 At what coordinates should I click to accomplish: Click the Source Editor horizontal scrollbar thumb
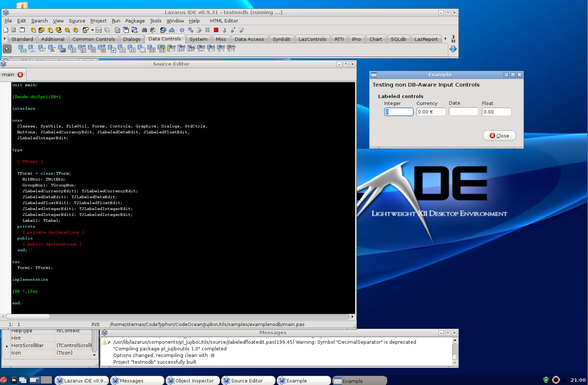point(28,316)
